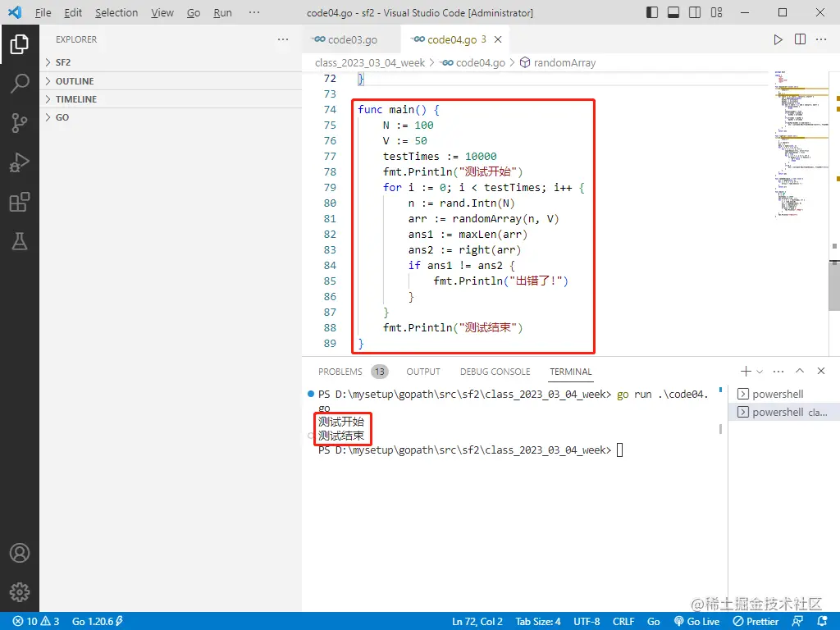The height and width of the screenshot is (630, 840).
Task: Open Explorer Views and More Actions ellipsis
Action: [283, 39]
